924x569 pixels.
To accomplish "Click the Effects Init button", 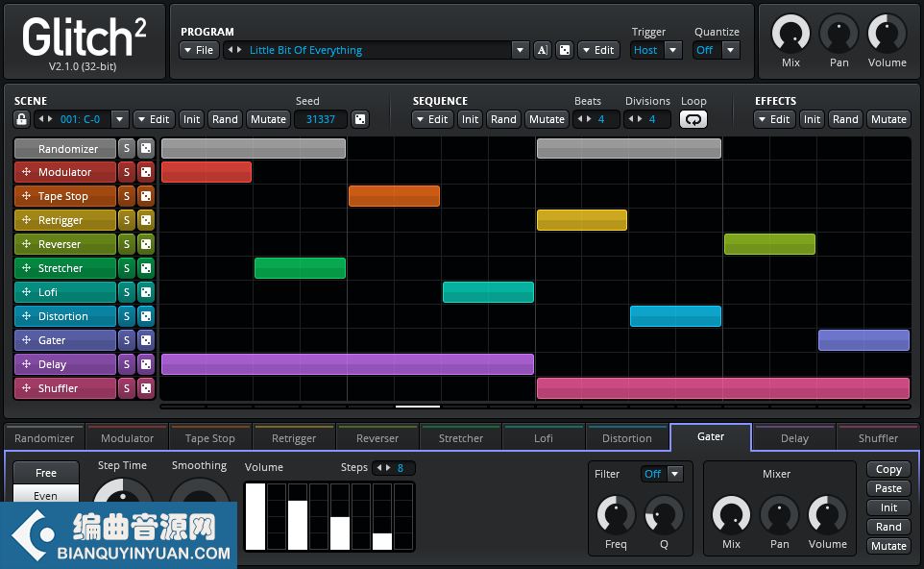I will pyautogui.click(x=812, y=119).
